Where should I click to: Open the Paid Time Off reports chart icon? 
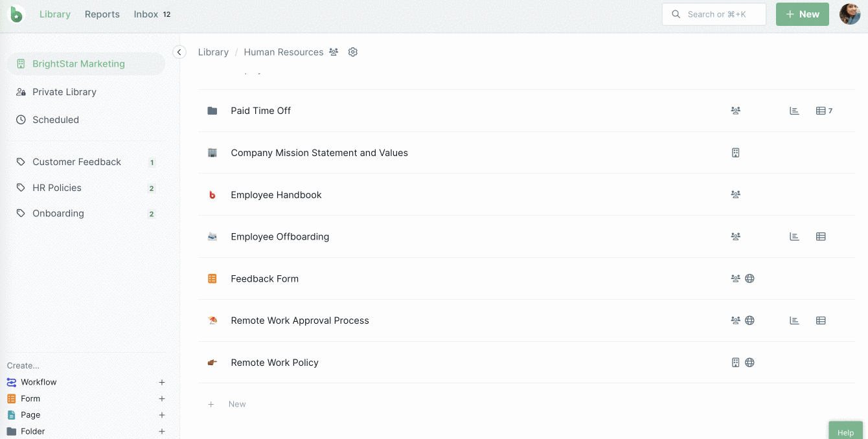(x=794, y=111)
